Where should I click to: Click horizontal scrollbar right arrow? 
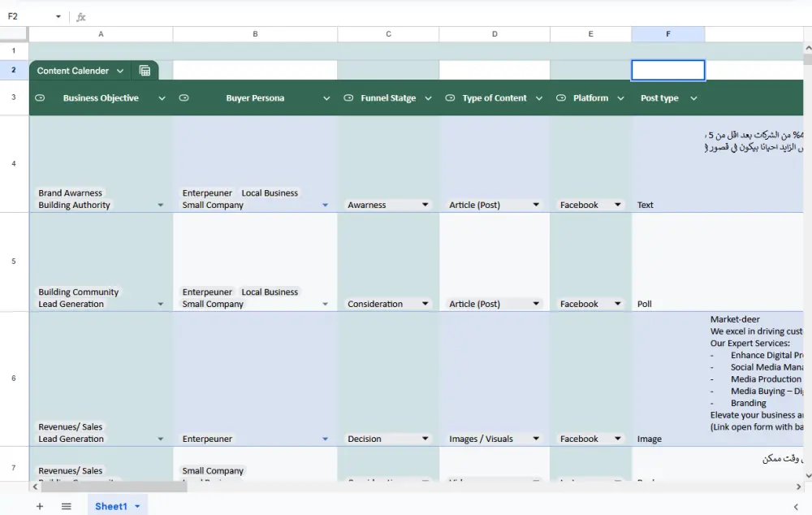tap(798, 487)
